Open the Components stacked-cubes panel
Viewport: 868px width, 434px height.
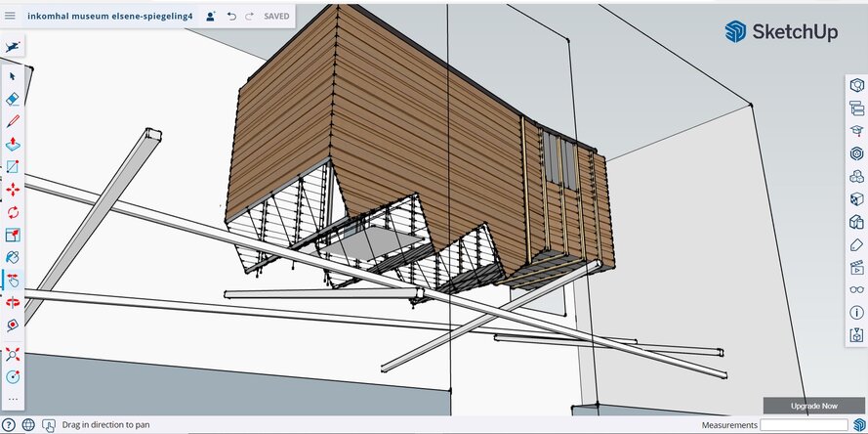click(856, 176)
